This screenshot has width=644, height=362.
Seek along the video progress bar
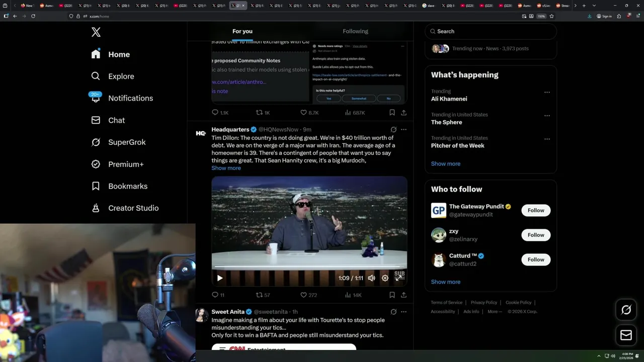(309, 267)
